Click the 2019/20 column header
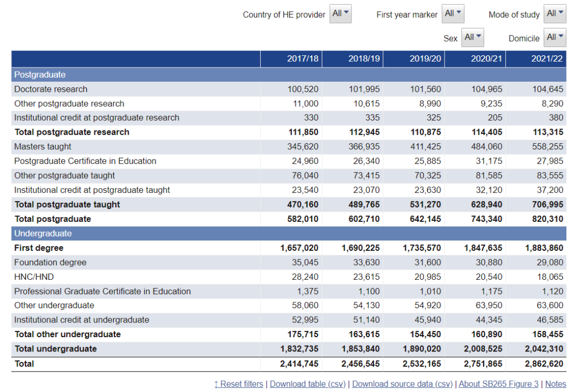 coord(414,59)
